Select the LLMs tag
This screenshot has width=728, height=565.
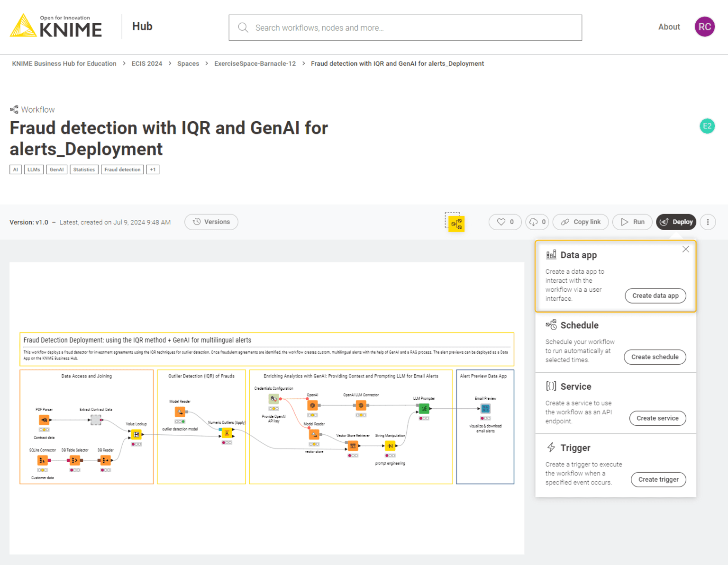pos(34,170)
